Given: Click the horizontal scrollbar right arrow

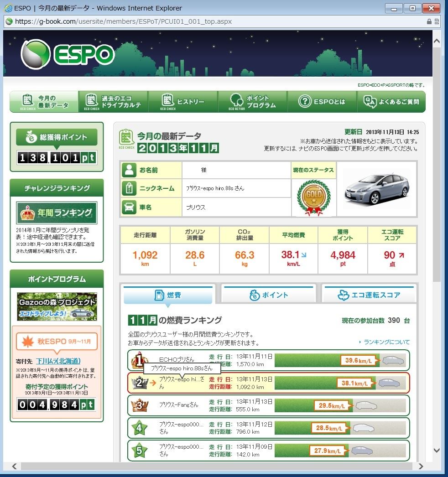Looking at the screenshot, I should [421, 467].
